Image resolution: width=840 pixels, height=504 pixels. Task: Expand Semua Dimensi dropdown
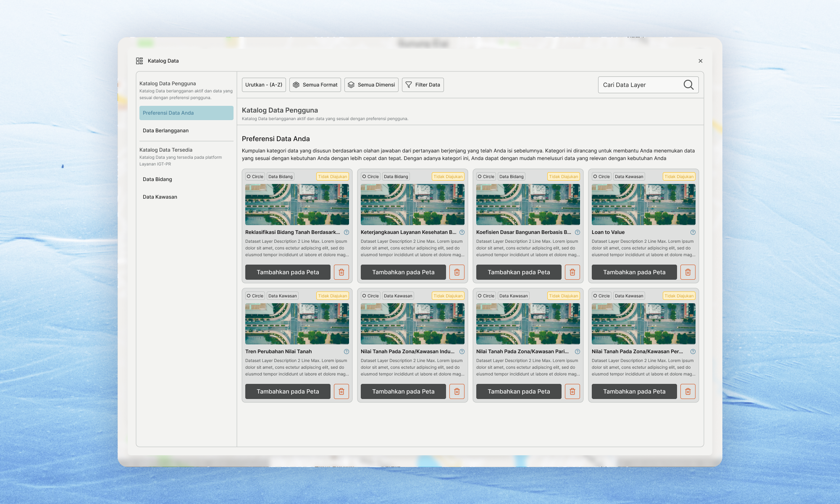tap(371, 85)
